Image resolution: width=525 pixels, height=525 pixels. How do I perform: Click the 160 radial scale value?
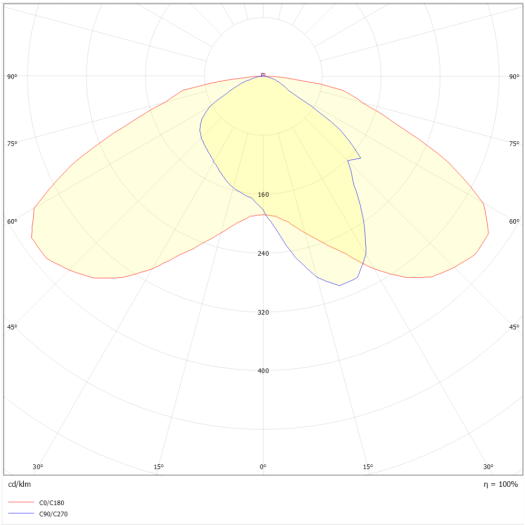coord(263,195)
